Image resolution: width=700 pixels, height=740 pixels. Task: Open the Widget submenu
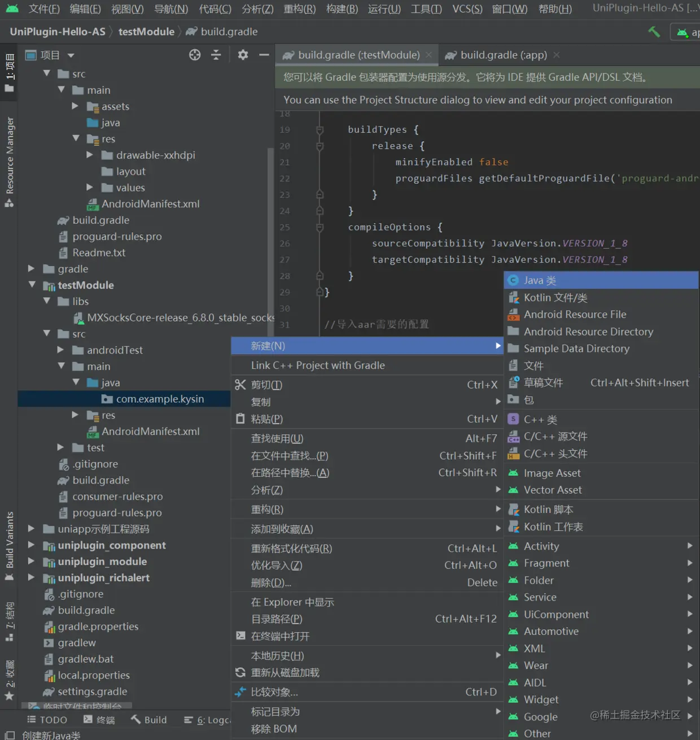click(601, 699)
